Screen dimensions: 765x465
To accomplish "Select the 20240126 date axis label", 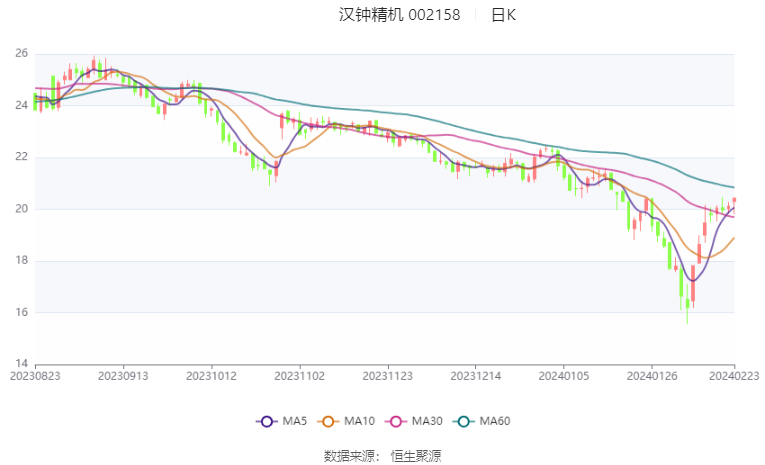I will click(652, 376).
